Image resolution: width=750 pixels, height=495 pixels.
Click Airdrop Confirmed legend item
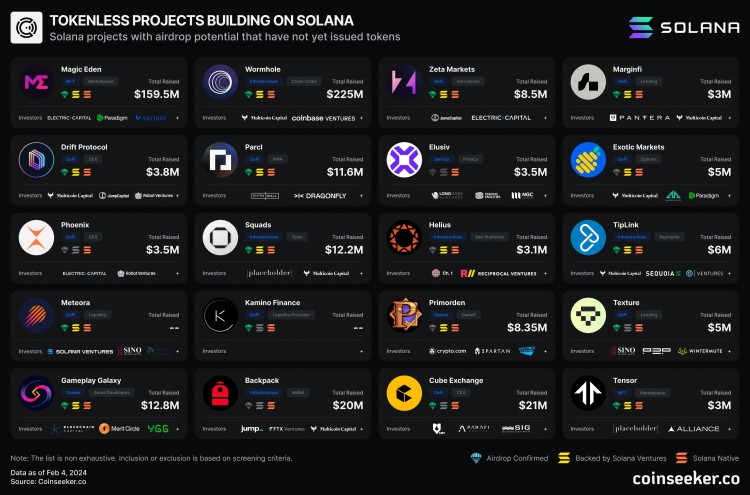508,458
